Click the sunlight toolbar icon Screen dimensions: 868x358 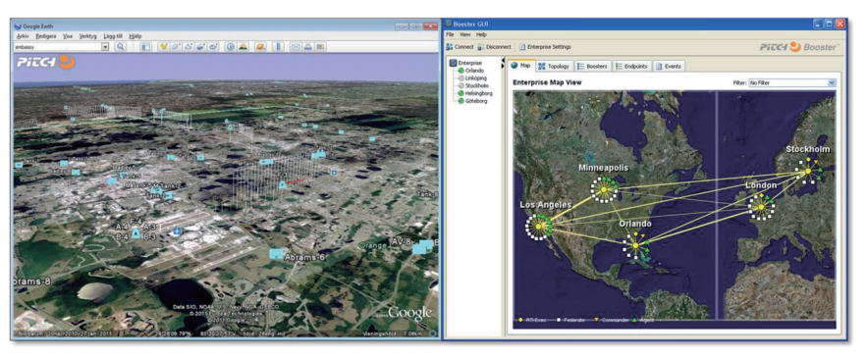click(243, 46)
